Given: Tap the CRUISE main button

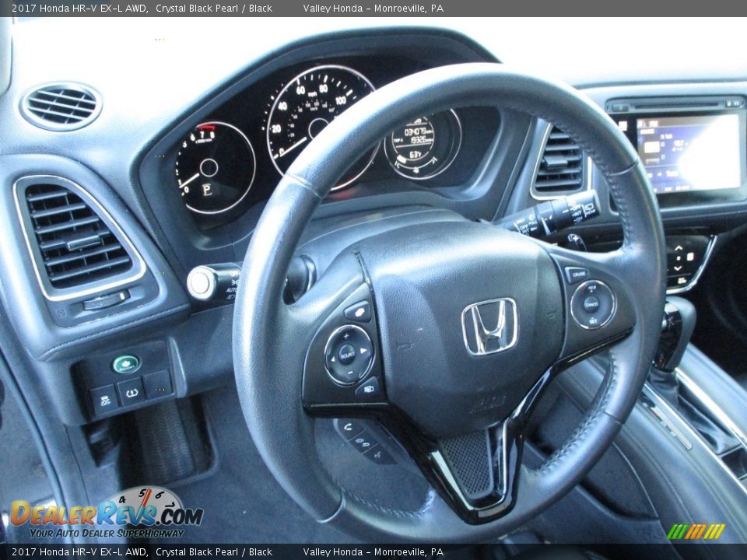Looking at the screenshot, I should 578,275.
